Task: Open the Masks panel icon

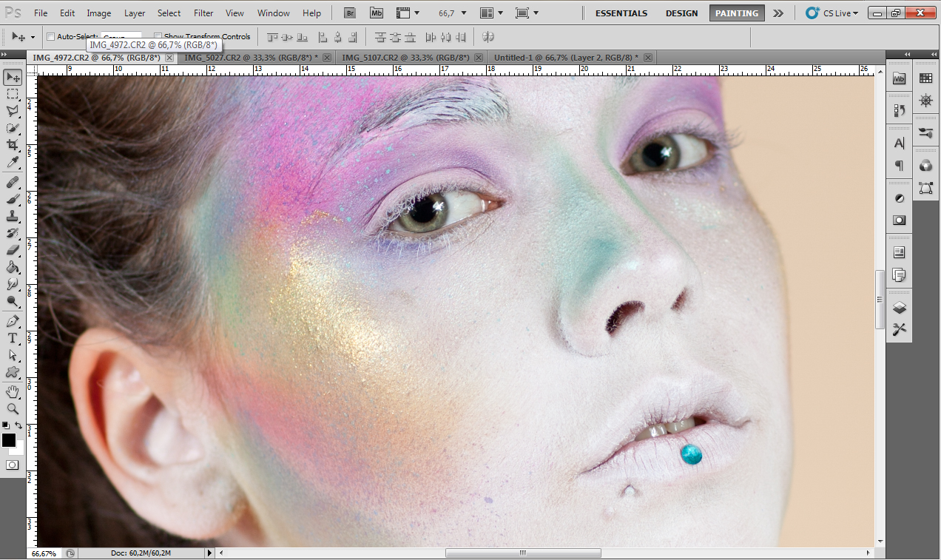Action: point(900,220)
